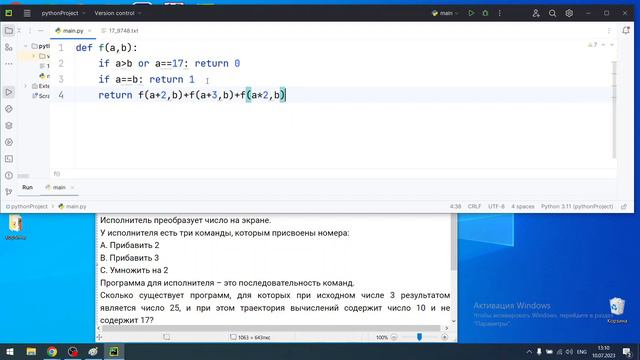640x360 pixels.
Task: Jump to next highlighted problem arrow in editor
Action: coord(612,45)
